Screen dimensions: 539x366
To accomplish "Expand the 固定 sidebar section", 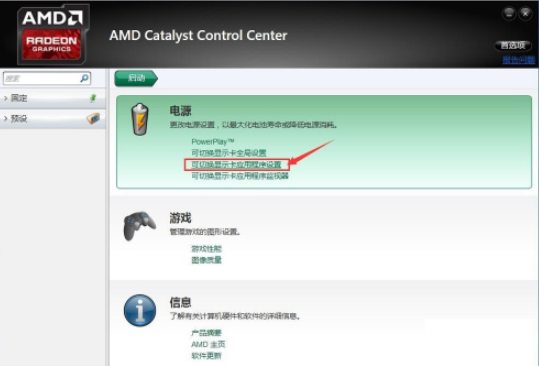I will [53, 98].
